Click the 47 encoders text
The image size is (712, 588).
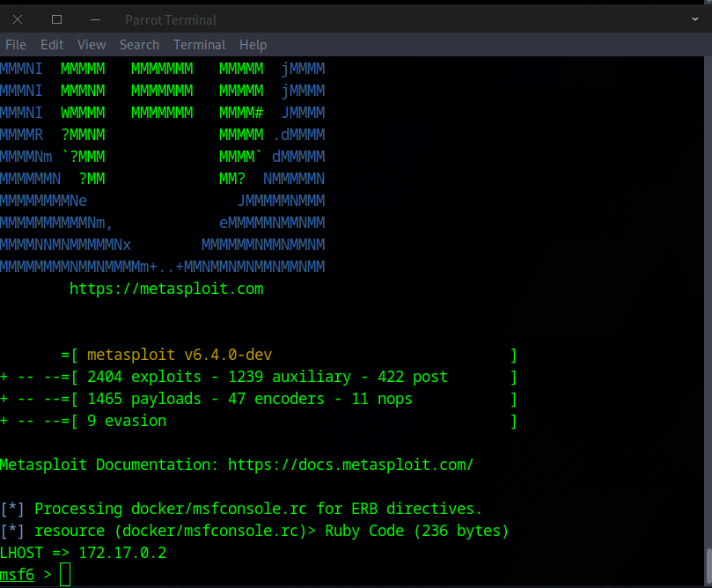(x=276, y=399)
